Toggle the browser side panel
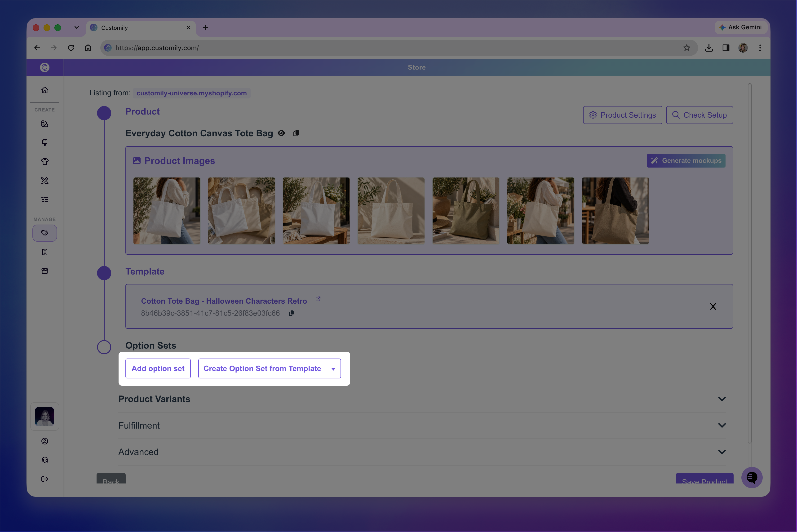797x532 pixels. pos(726,48)
